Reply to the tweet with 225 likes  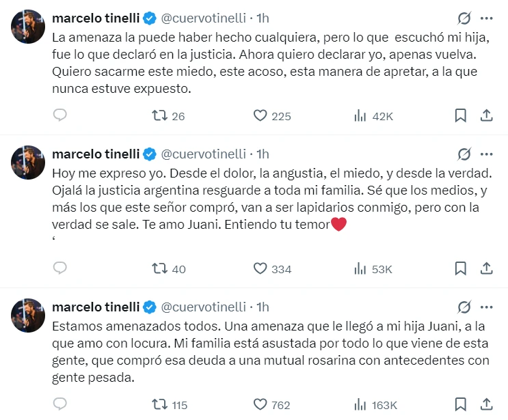[60, 115]
